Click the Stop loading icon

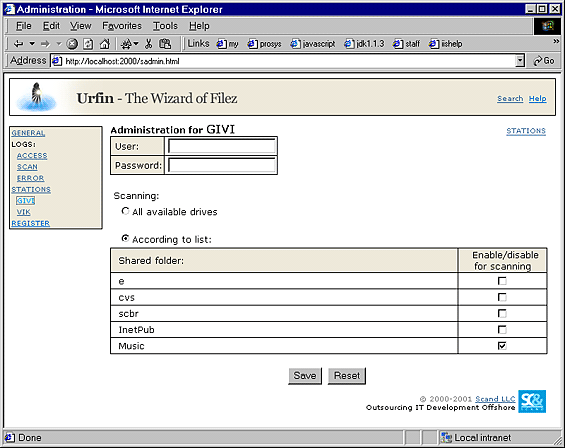click(x=72, y=44)
